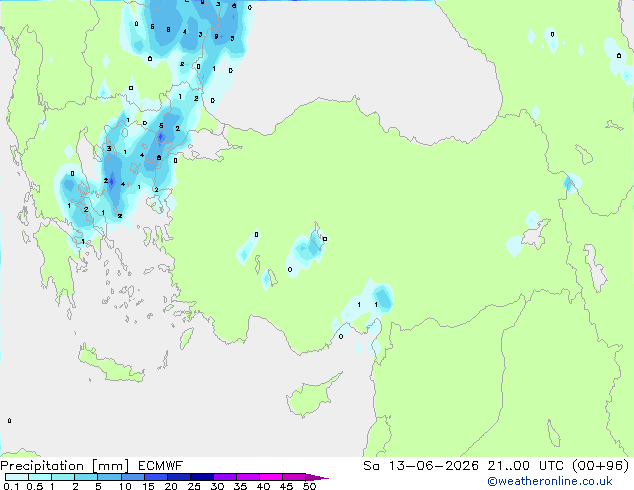This screenshot has width=634, height=490.
Task: Click the '0.1' legend value
Action: 11,486
